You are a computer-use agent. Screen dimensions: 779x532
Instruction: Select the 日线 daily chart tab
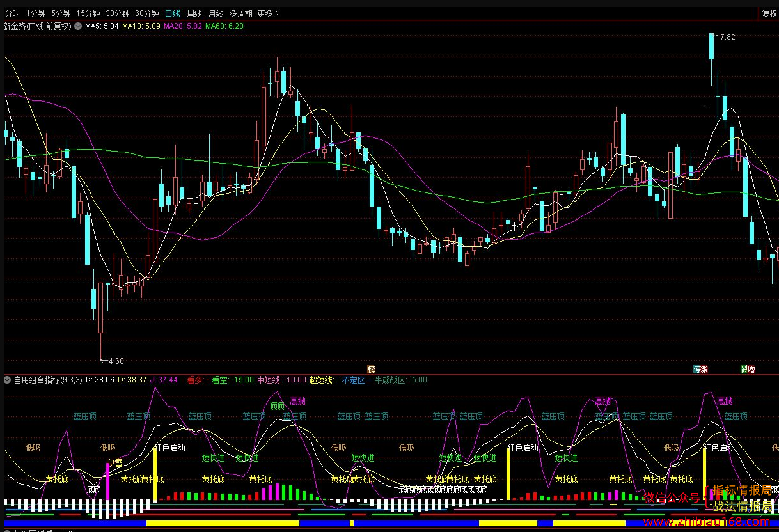[x=173, y=13]
